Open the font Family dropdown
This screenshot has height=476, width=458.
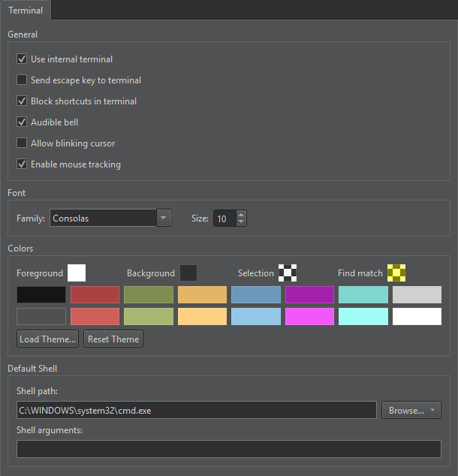pyautogui.click(x=164, y=218)
